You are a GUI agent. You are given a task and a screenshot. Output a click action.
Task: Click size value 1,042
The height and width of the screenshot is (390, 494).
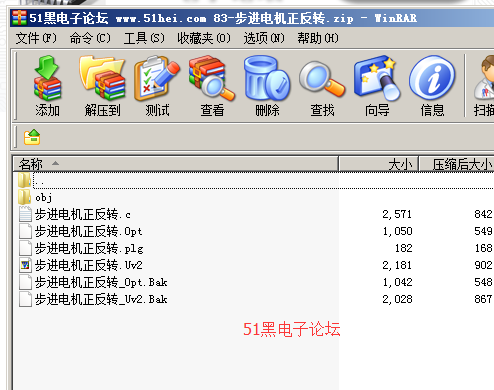pyautogui.click(x=397, y=282)
